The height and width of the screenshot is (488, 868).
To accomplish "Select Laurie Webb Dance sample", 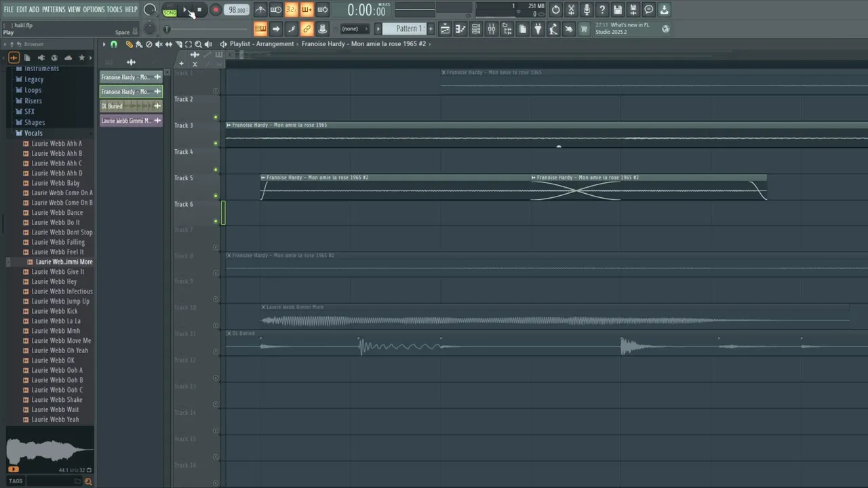I will tap(57, 213).
